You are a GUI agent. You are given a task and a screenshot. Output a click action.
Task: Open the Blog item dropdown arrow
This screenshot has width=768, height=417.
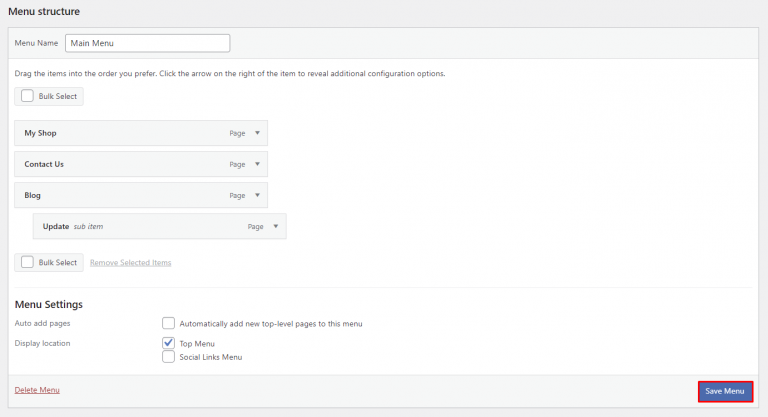pos(257,195)
